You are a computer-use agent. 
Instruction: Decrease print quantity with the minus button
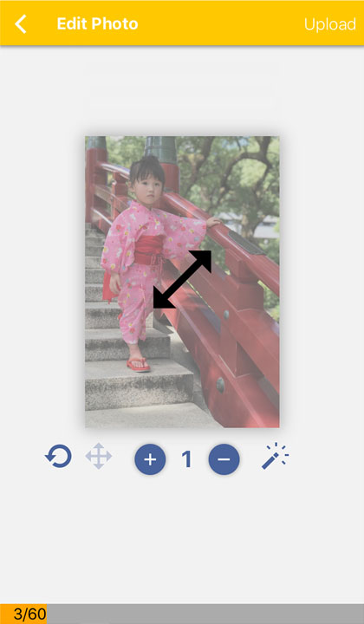[x=224, y=459]
